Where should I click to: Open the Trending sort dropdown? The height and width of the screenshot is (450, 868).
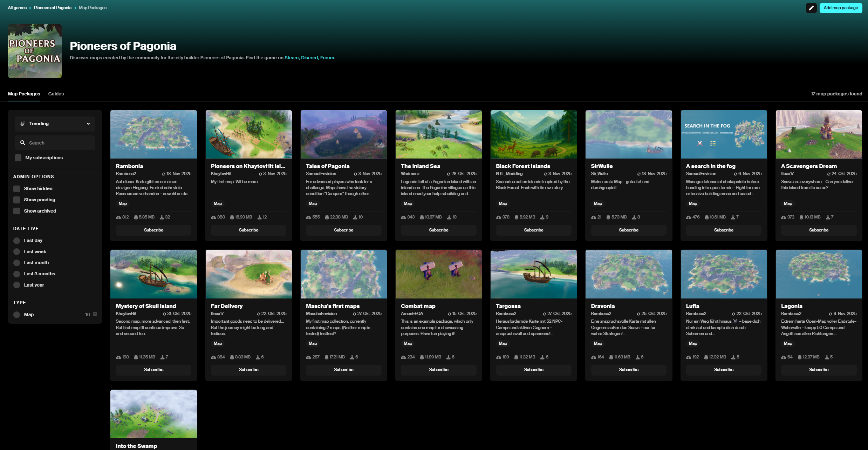pos(55,124)
